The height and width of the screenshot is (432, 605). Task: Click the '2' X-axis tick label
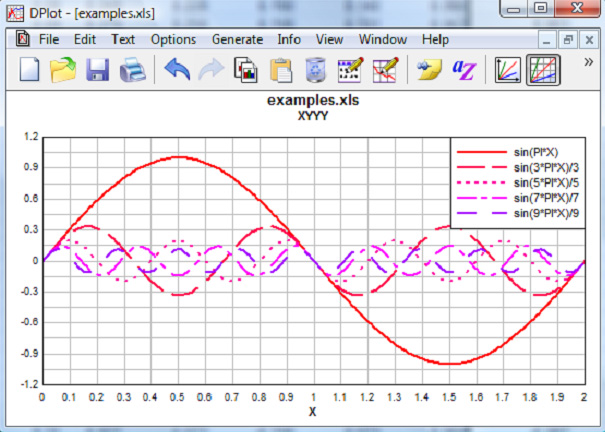click(x=584, y=397)
